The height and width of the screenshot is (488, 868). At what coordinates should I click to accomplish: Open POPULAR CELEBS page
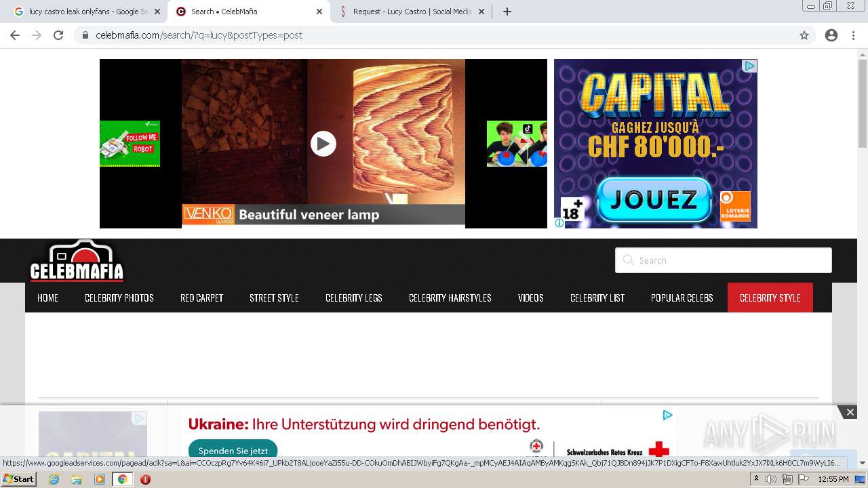pyautogui.click(x=682, y=298)
